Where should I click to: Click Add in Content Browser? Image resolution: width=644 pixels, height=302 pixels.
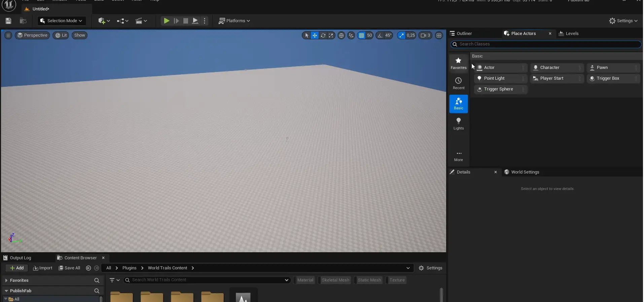point(17,268)
